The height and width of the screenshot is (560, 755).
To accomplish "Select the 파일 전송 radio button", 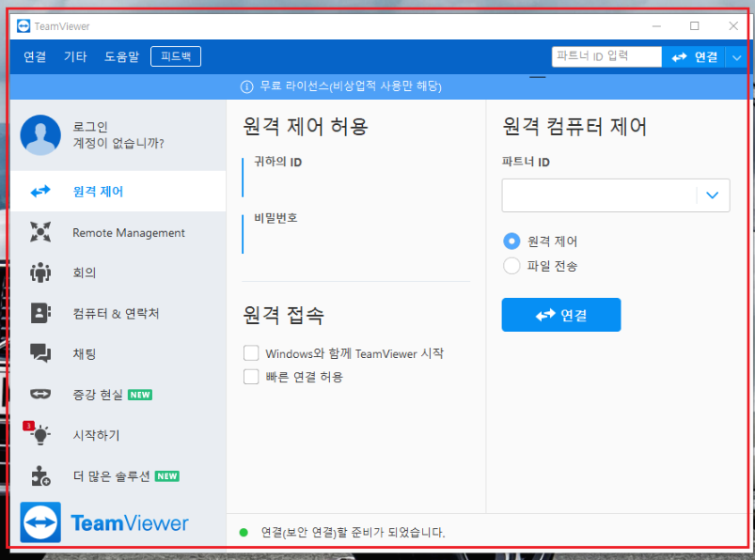I will (511, 266).
